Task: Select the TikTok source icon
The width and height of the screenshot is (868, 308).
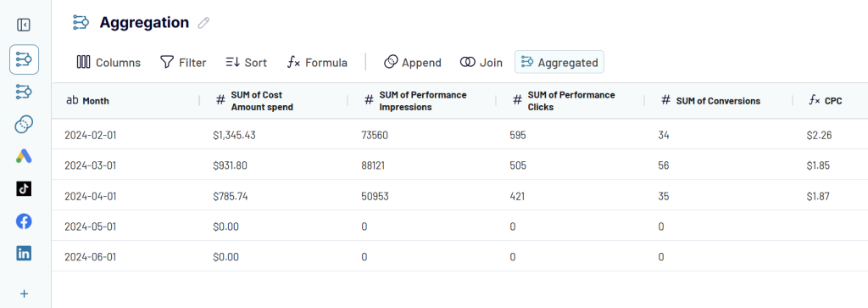Action: [x=24, y=189]
